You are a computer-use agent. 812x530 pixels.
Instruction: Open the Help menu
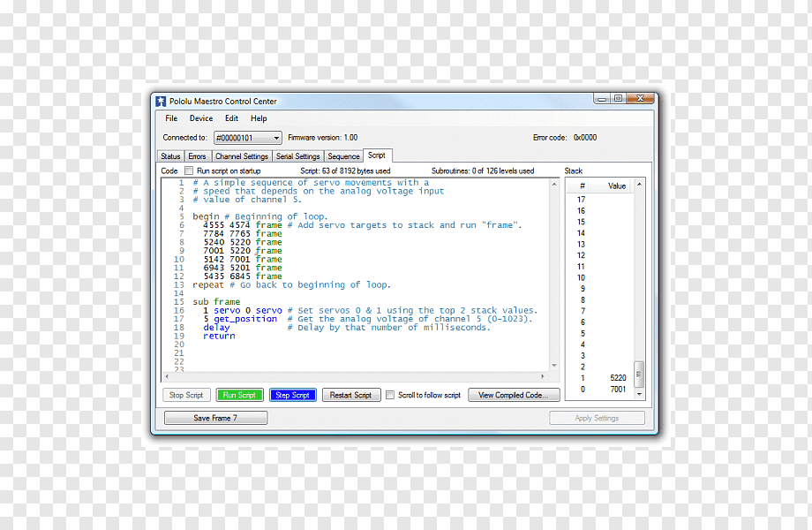tap(259, 118)
